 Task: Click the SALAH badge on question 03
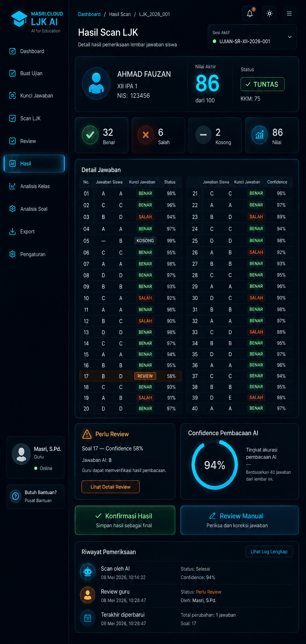(x=145, y=217)
